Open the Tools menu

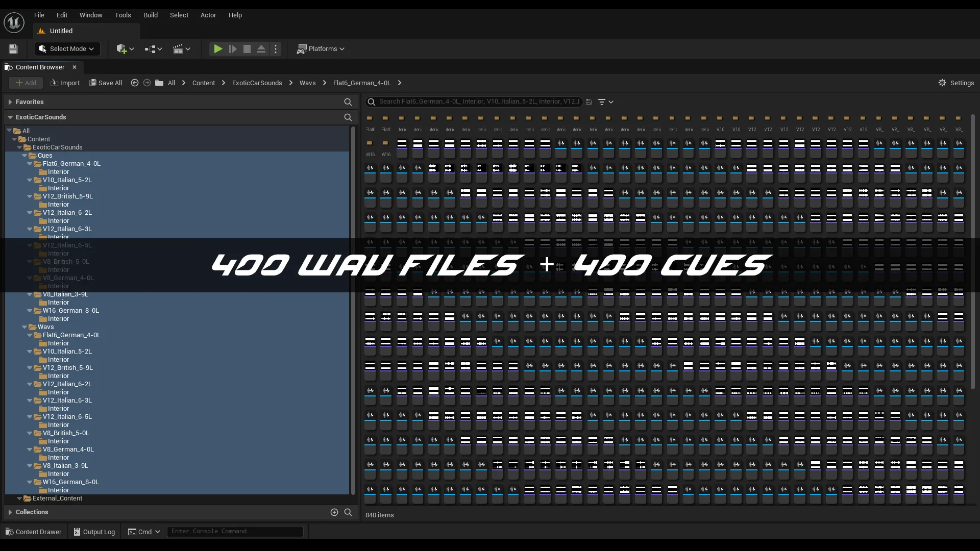pyautogui.click(x=122, y=15)
